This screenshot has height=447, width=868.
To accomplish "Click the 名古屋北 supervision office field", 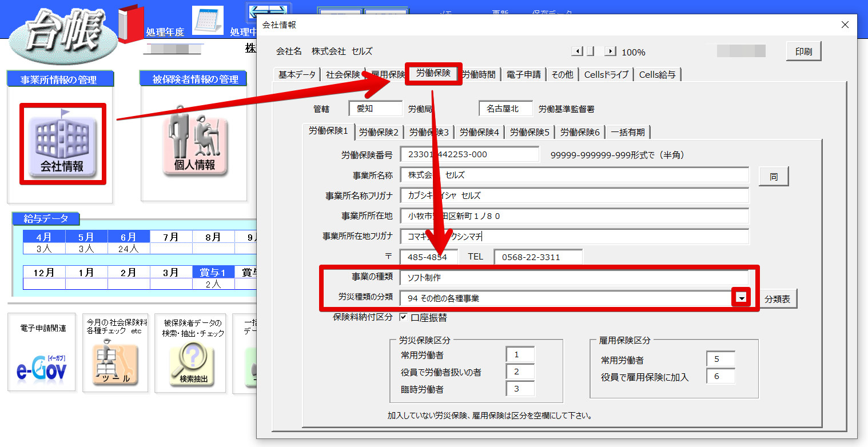I will pyautogui.click(x=506, y=109).
